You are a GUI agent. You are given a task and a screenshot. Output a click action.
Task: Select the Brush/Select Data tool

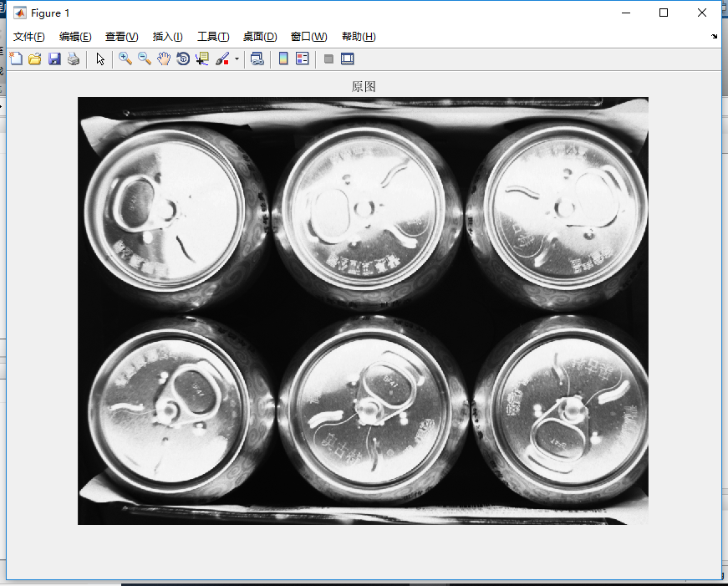tap(222, 59)
